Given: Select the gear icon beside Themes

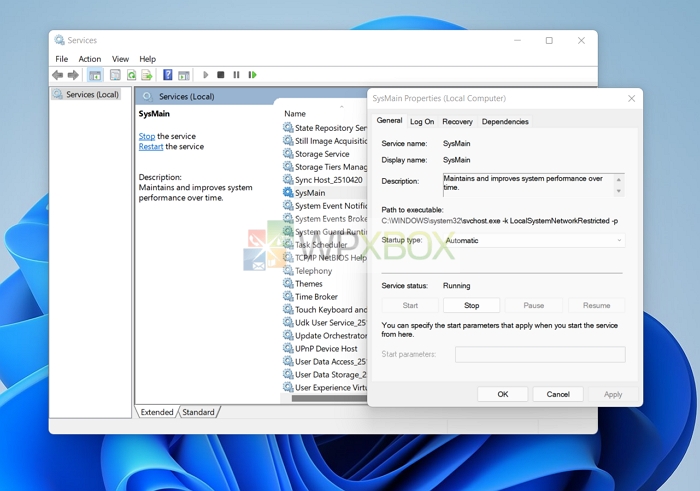Looking at the screenshot, I should pos(288,283).
